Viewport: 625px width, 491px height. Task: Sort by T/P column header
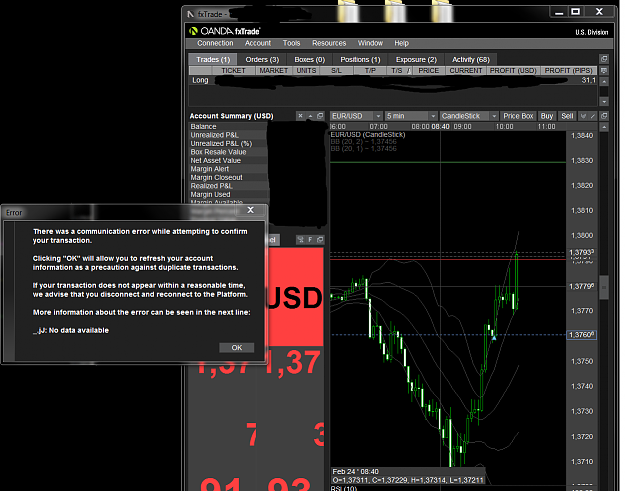pos(370,71)
